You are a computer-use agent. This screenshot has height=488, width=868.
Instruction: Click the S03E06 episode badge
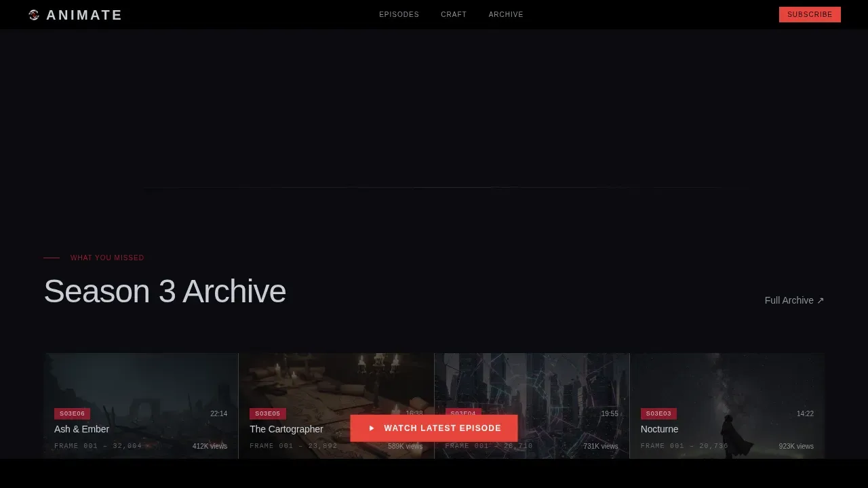click(72, 413)
